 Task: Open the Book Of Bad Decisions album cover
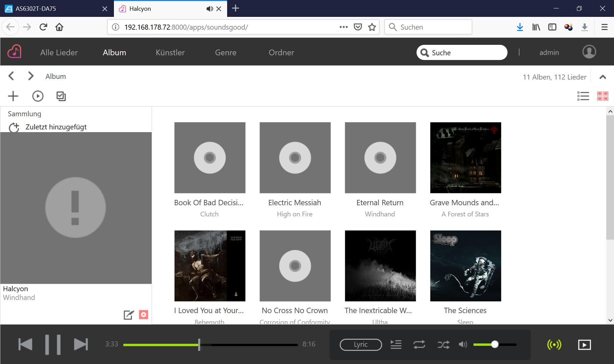pos(210,158)
